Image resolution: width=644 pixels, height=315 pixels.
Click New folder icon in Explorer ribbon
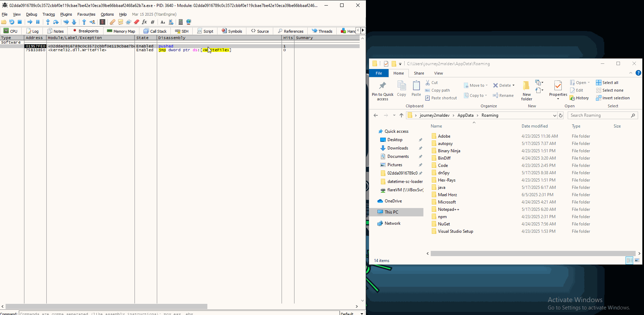coord(527,91)
